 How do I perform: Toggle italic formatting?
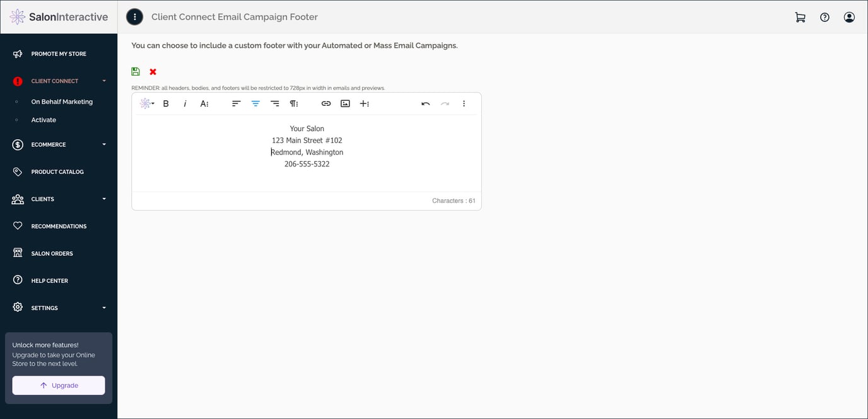(x=184, y=103)
